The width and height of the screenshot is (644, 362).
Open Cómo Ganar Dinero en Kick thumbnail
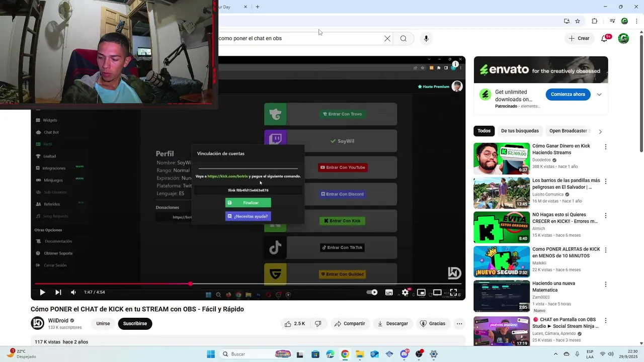tap(502, 159)
